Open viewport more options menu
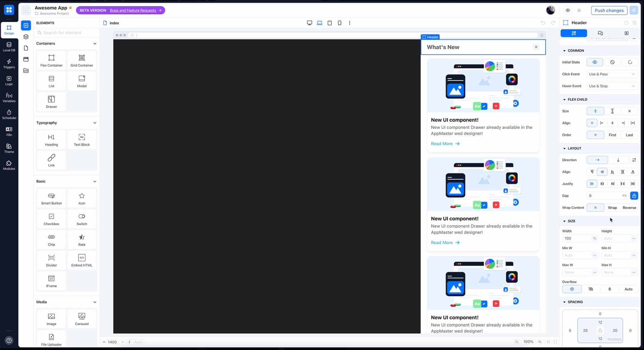 [350, 23]
